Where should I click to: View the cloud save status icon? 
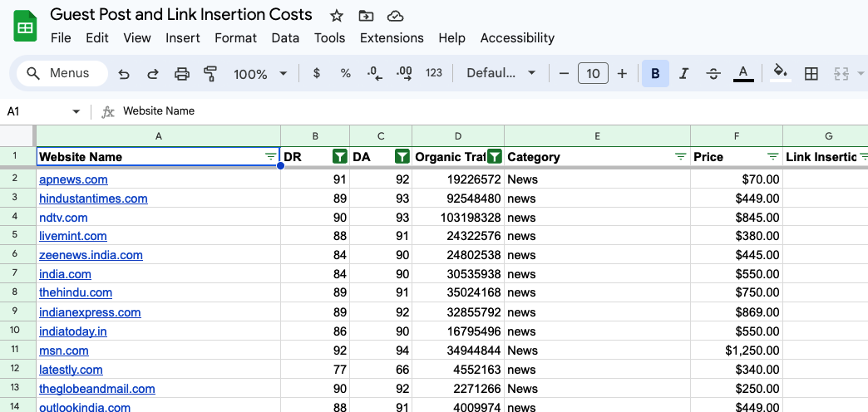coord(395,16)
